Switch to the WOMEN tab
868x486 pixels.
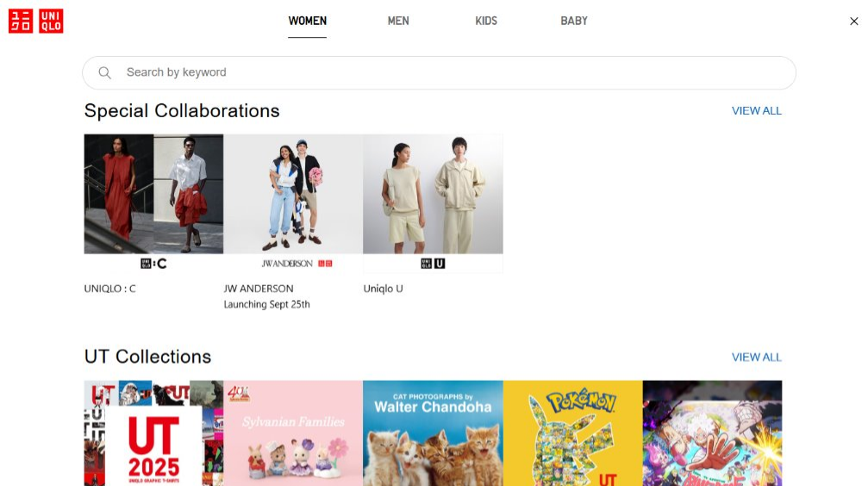coord(307,21)
